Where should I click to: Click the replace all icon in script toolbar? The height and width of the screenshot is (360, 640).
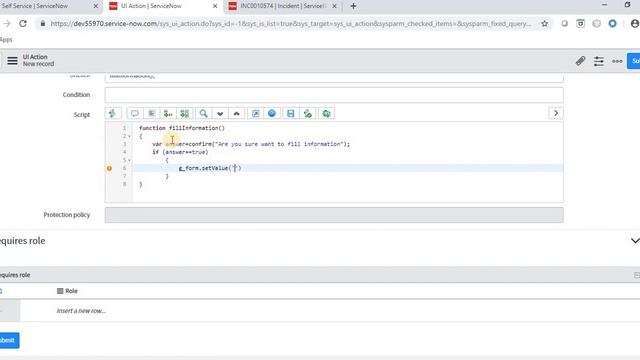click(x=184, y=113)
